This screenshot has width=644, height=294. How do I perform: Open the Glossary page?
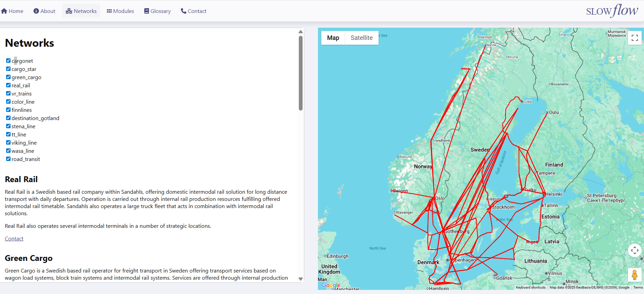click(x=157, y=11)
